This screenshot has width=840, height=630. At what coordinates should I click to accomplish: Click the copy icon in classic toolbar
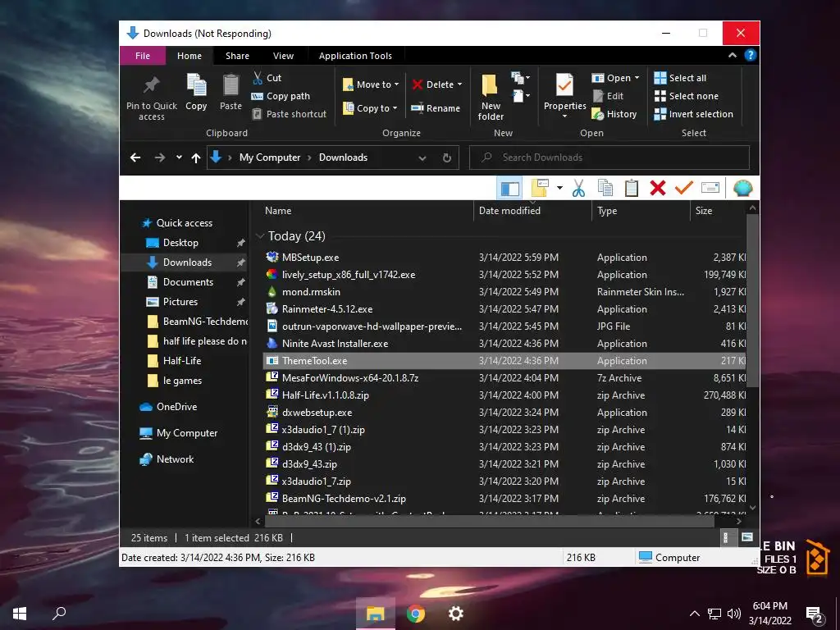pos(605,188)
